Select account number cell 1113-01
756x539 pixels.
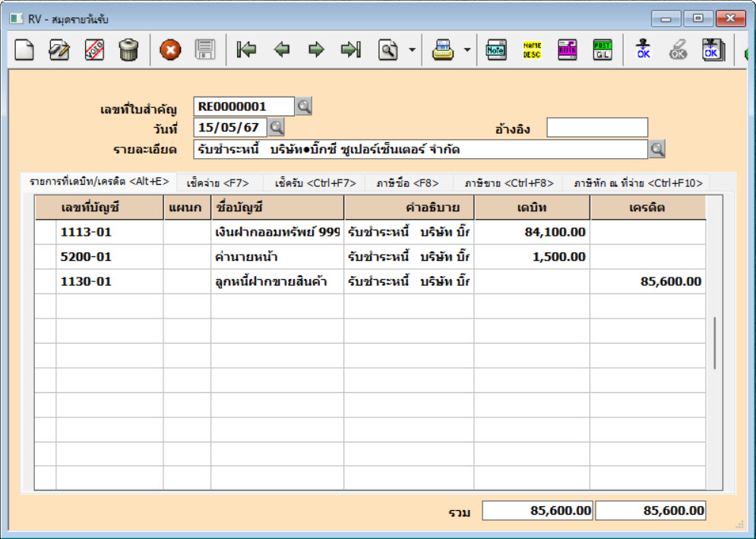(x=109, y=232)
